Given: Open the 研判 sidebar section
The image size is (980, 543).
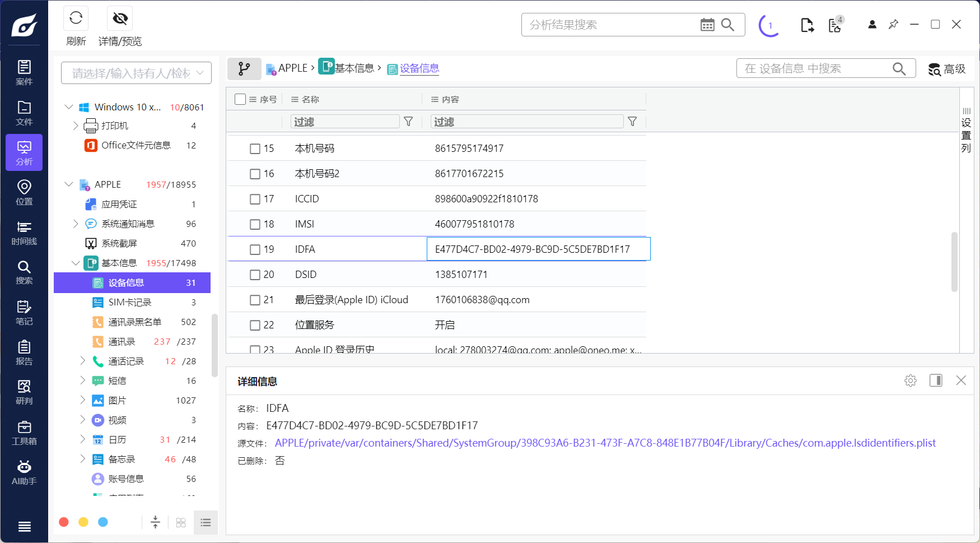Looking at the screenshot, I should pos(24,392).
